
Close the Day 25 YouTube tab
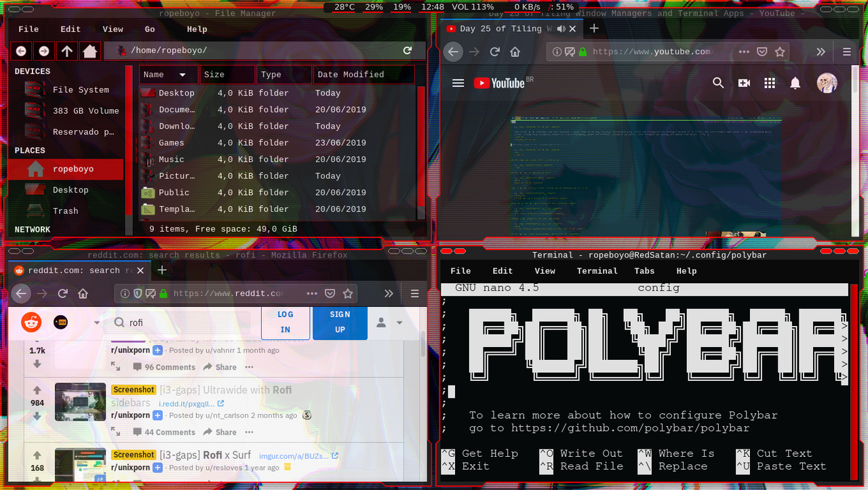[x=573, y=28]
